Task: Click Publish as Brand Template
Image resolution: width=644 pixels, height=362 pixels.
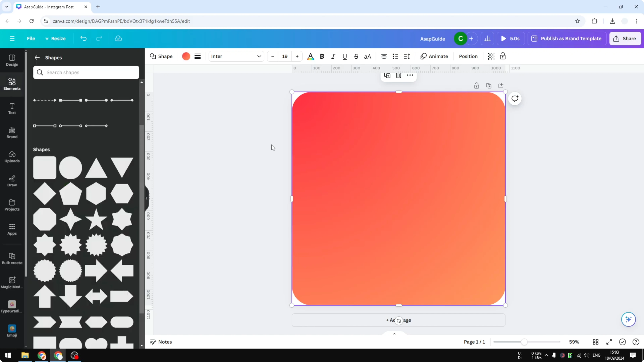Action: point(567,38)
